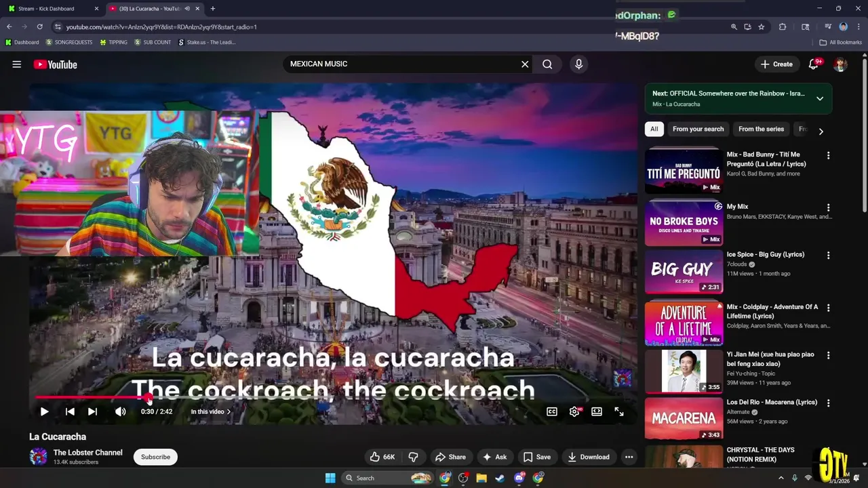Open options for the Bad Bunny mix
Screen dimensions: 868x488
coord(828,155)
